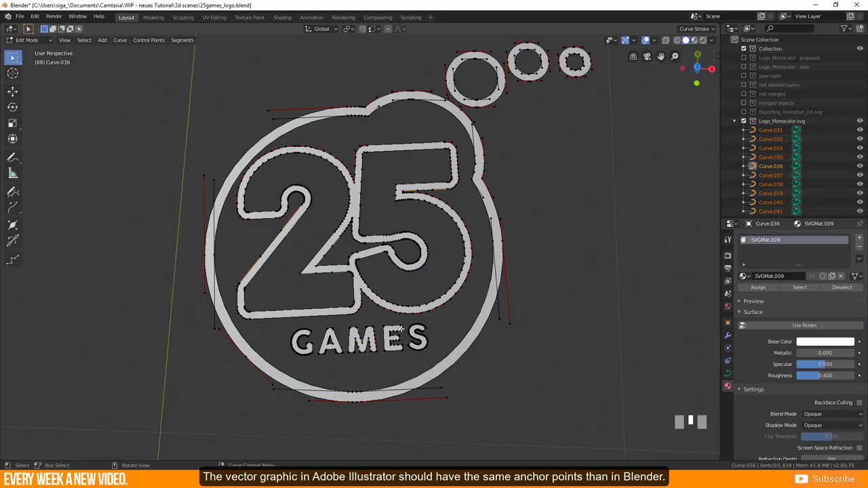Open the Segments menu

(x=182, y=40)
